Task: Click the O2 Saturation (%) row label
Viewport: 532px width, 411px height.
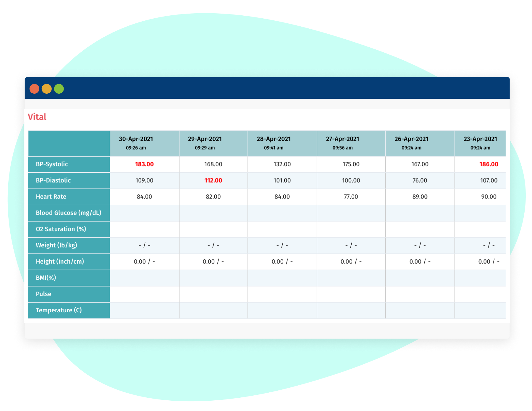Action: (x=61, y=229)
